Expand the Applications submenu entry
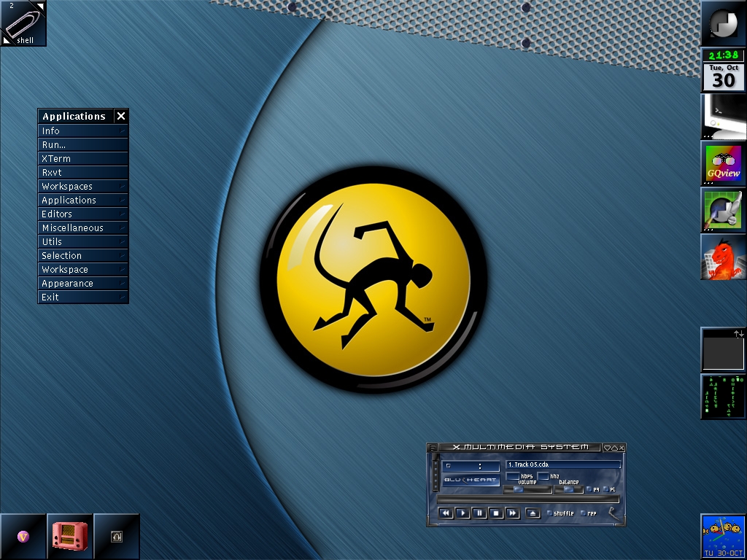Screen dimensions: 747x560 click(x=83, y=200)
